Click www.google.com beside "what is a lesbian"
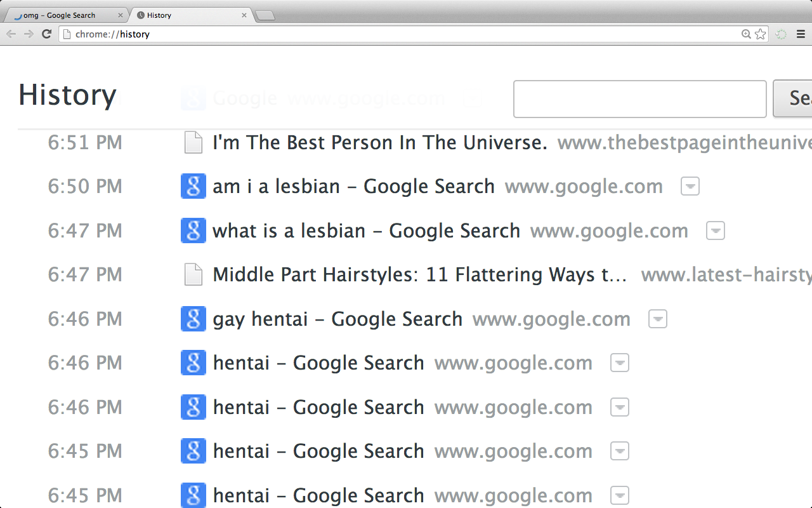This screenshot has width=812, height=508. click(x=609, y=231)
